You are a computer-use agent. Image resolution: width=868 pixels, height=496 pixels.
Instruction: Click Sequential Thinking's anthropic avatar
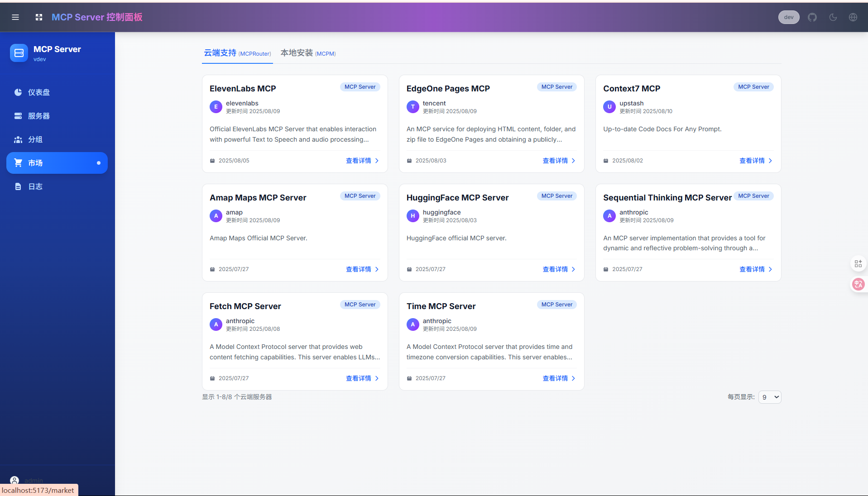(609, 216)
